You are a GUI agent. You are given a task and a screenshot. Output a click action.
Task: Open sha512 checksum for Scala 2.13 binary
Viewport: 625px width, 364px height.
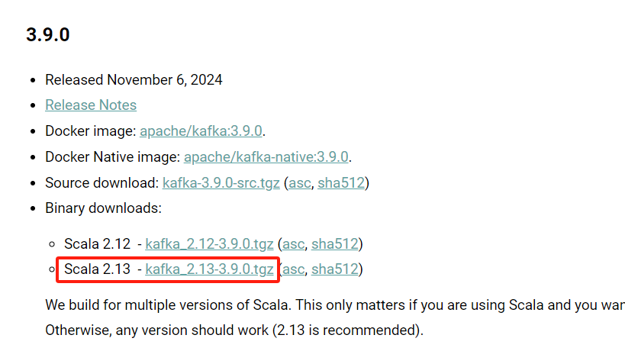[x=335, y=269]
